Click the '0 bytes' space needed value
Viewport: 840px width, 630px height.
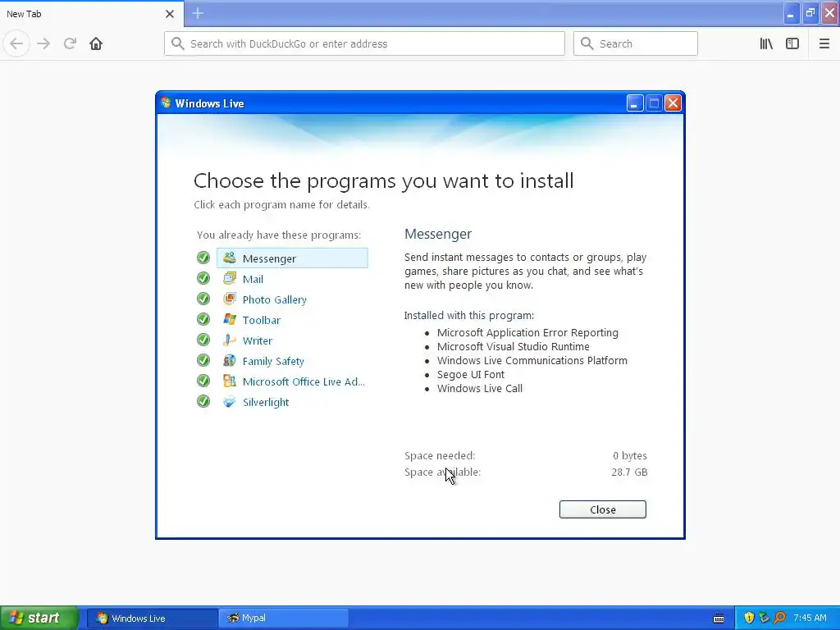pos(630,456)
